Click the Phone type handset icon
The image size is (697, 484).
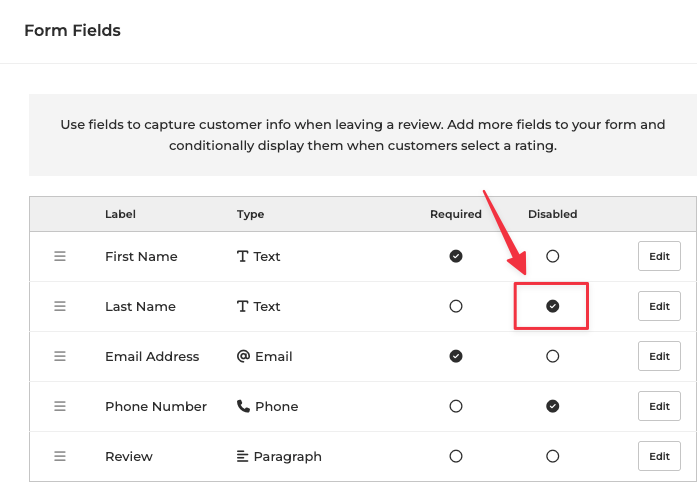pyautogui.click(x=243, y=406)
